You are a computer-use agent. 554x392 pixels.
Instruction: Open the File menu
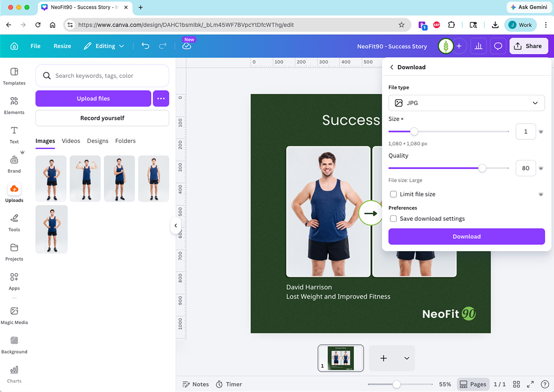[35, 46]
